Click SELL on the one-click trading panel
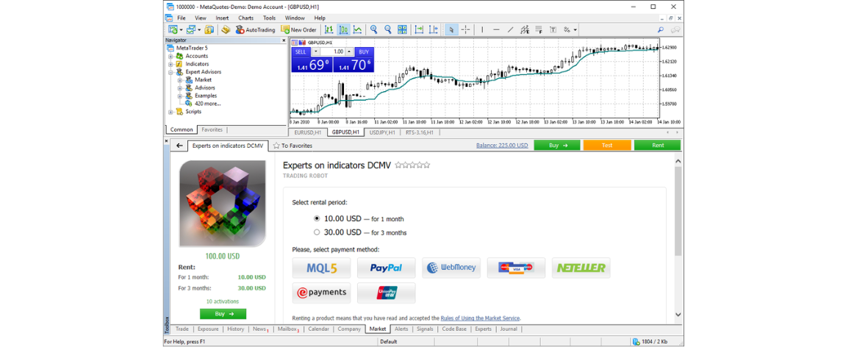Screen dimensions: 868x347 (301, 51)
